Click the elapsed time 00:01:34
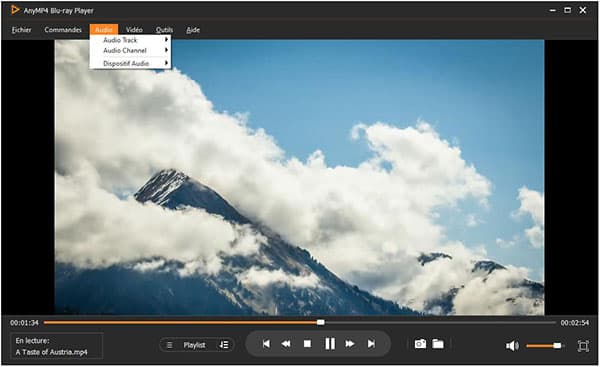 click(x=24, y=323)
